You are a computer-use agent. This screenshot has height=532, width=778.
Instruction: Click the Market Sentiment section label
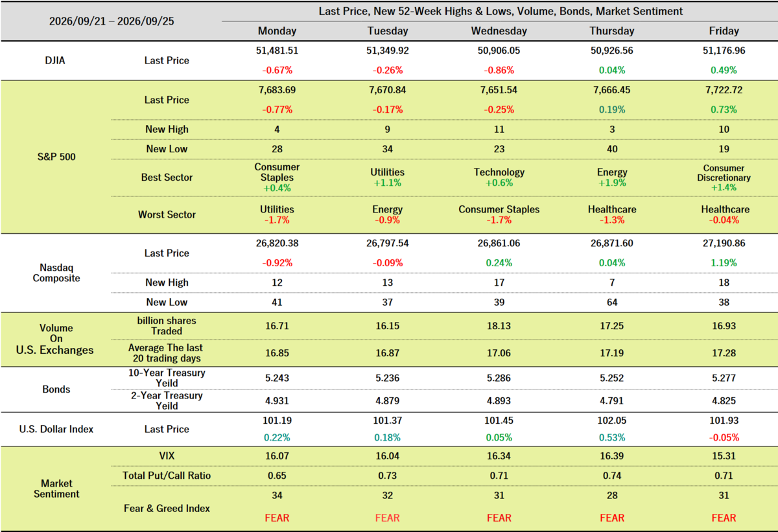[x=56, y=489]
